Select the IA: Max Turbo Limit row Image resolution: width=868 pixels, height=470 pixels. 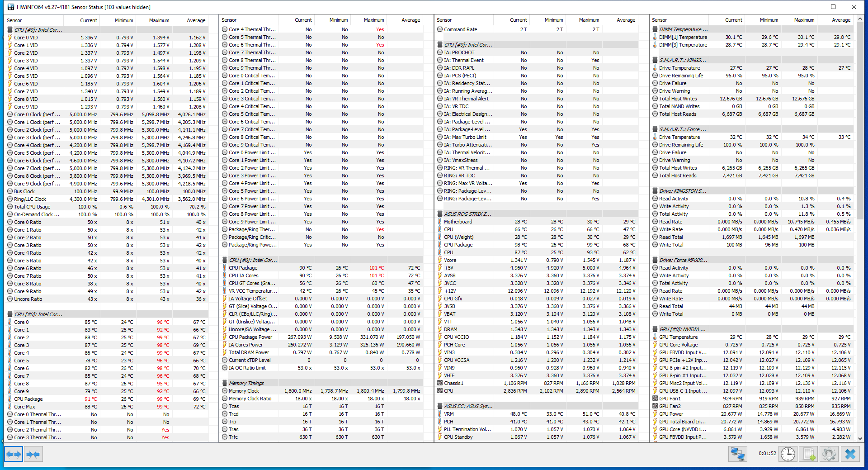pyautogui.click(x=538, y=137)
